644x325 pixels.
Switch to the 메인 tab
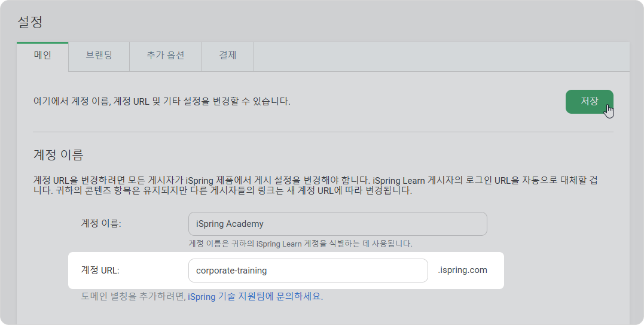point(42,56)
